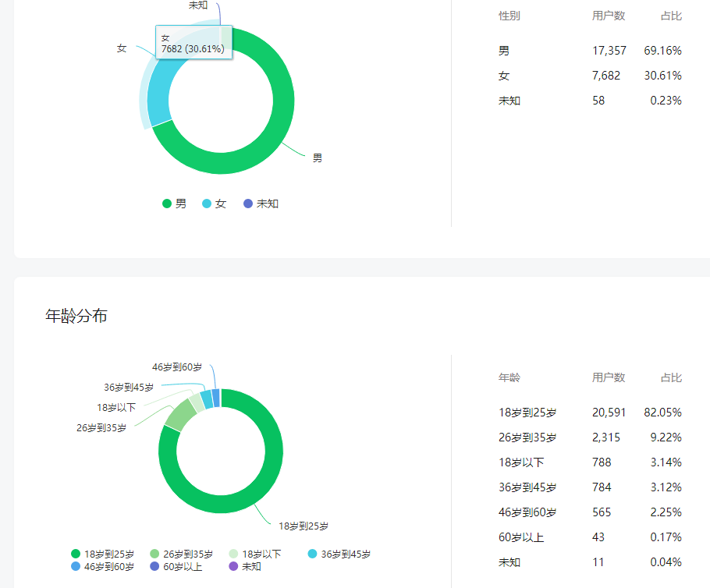
Task: Click the 18岁到25岁 callout label below age donut
Action: pyautogui.click(x=304, y=526)
